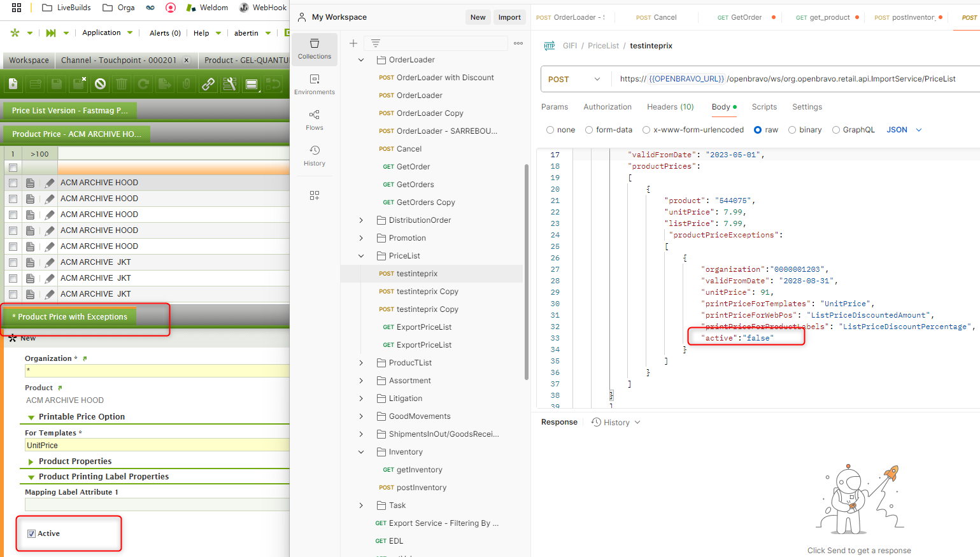Image resolution: width=980 pixels, height=557 pixels.
Task: Click the chain link icon in green toolbar
Action: pos(208,84)
